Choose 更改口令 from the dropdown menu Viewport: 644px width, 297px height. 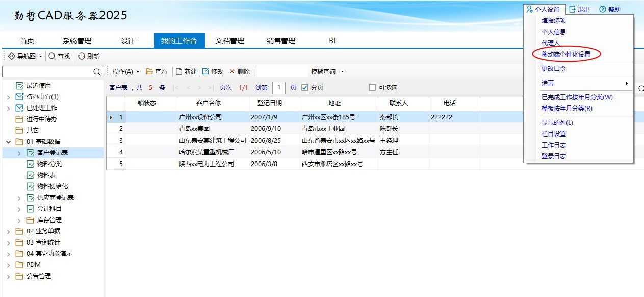pyautogui.click(x=553, y=68)
